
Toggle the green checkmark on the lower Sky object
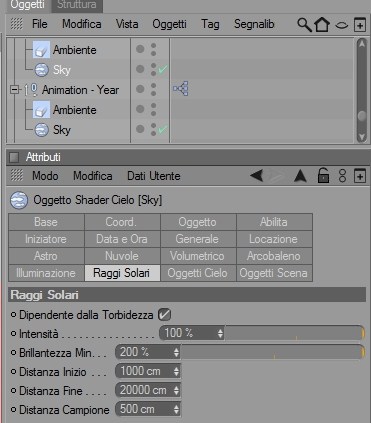point(163,129)
